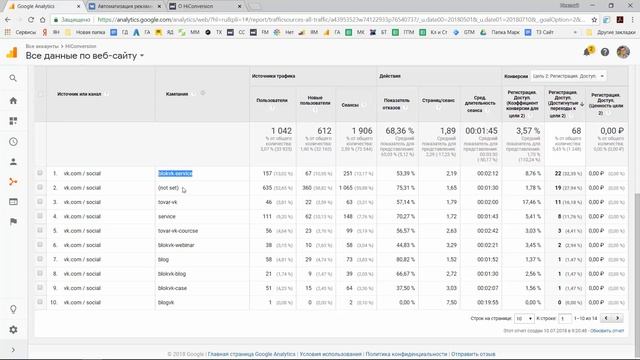Bookmark this page star icon

(594, 20)
